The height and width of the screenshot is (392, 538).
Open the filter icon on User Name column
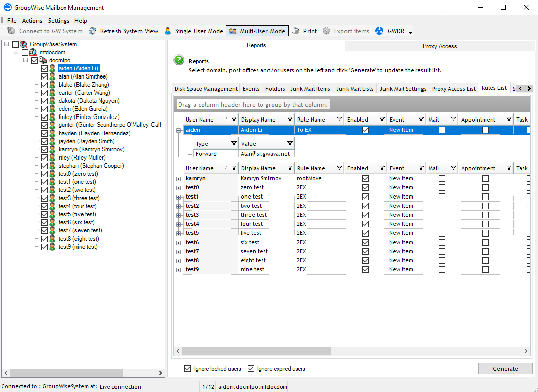click(x=234, y=119)
